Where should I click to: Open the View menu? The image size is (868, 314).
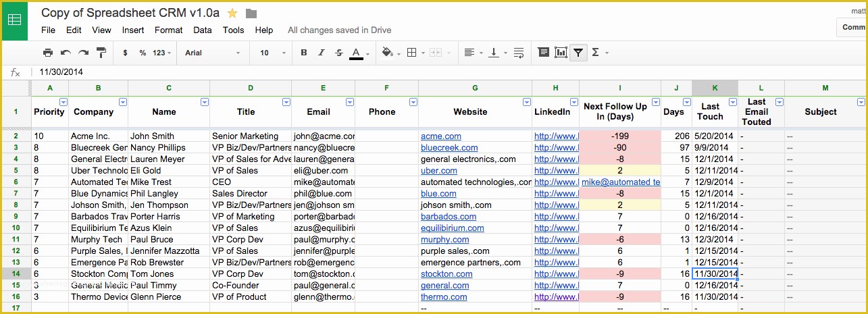coord(101,30)
